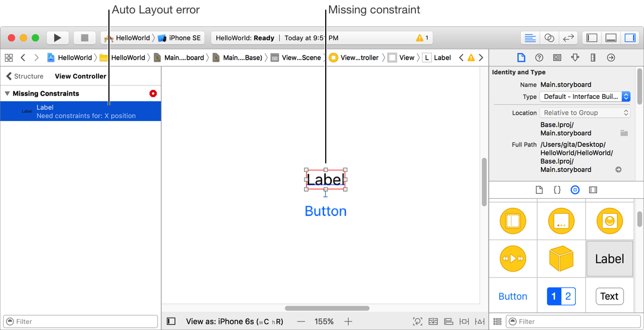The height and width of the screenshot is (330, 644).
Task: Open Main....Base) jump bar segment
Action: coord(237,58)
